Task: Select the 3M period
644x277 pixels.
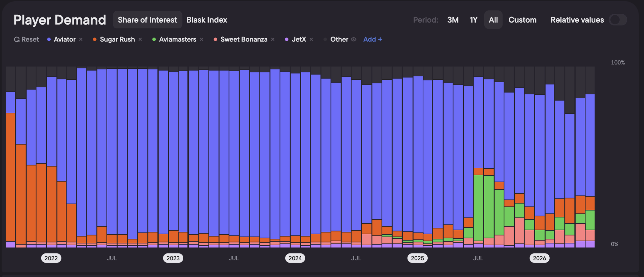Action: point(453,20)
